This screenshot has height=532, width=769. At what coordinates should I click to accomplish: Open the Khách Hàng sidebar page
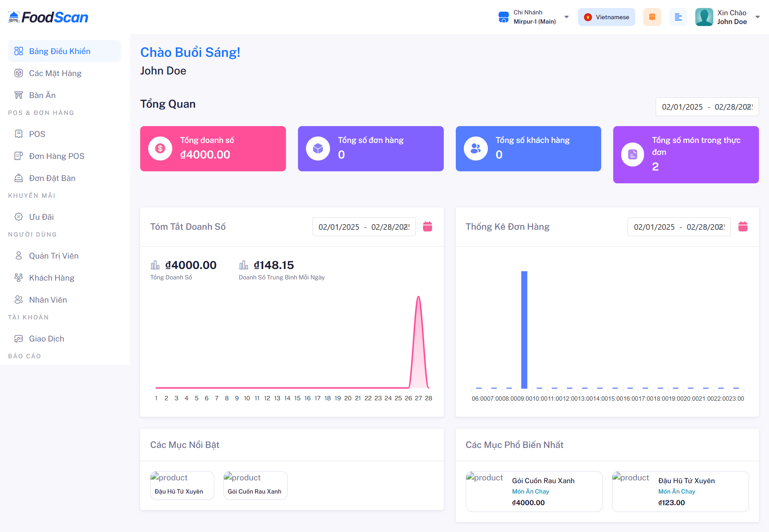click(x=52, y=278)
